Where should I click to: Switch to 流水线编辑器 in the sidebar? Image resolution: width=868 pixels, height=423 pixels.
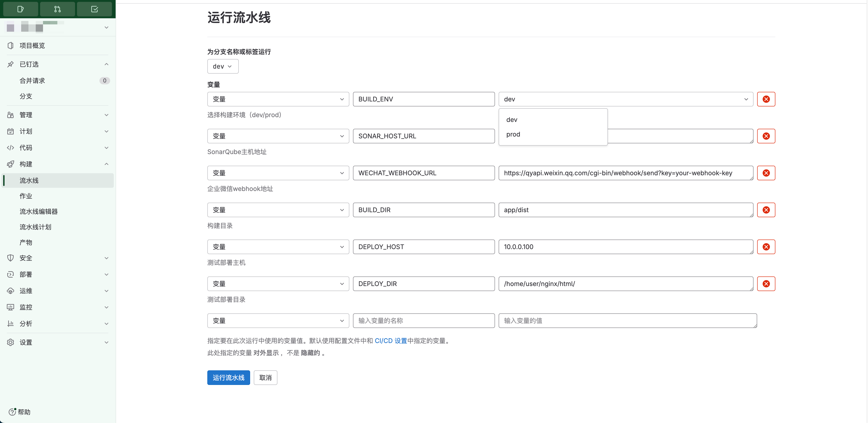click(x=38, y=211)
